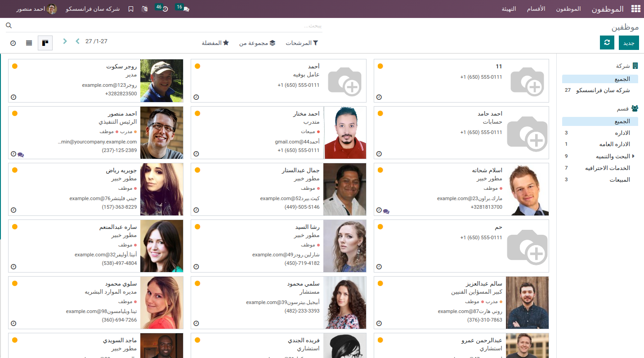Click presence status dot on ماجد السويدي card
Image resolution: width=644 pixels, height=358 pixels.
[x=15, y=340]
